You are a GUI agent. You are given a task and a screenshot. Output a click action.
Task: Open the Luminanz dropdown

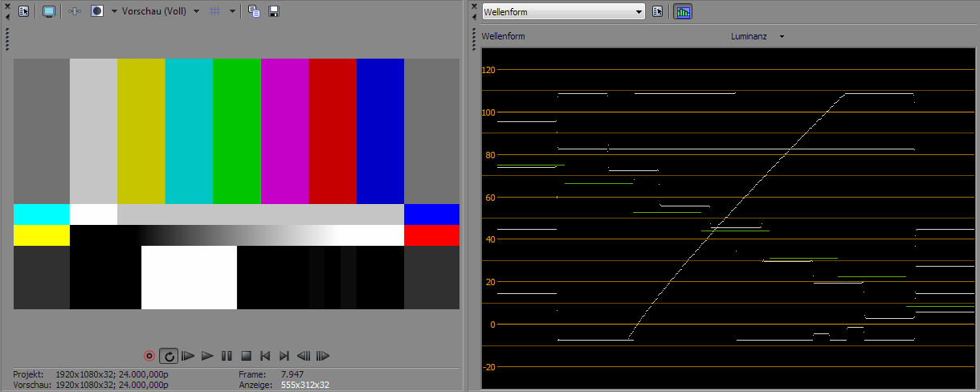click(757, 36)
